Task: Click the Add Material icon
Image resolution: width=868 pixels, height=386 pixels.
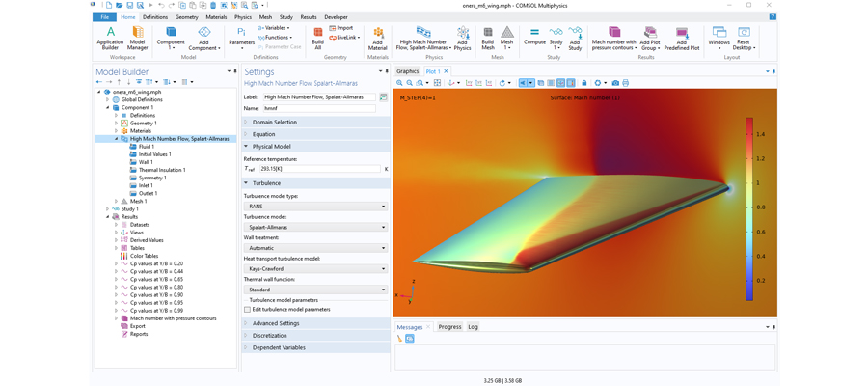Action: pos(377,38)
